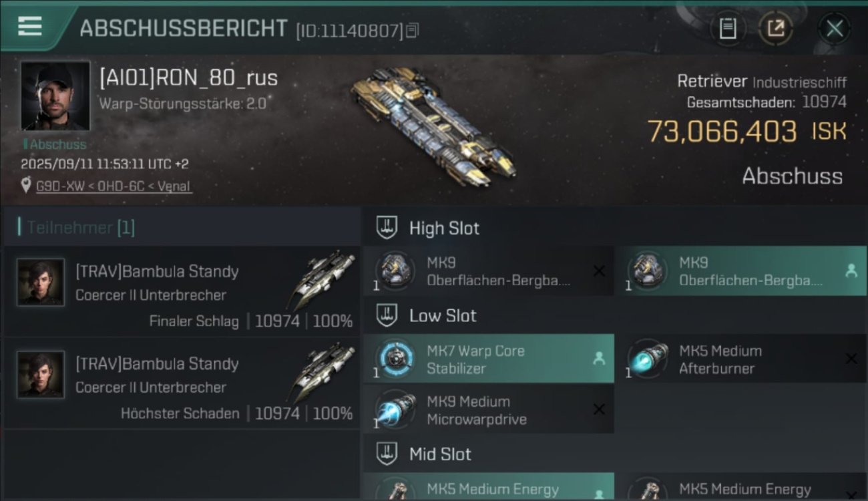Open the G9D-XW < OHD-6C < Venal location link
This screenshot has width=868, height=501.
point(114,186)
